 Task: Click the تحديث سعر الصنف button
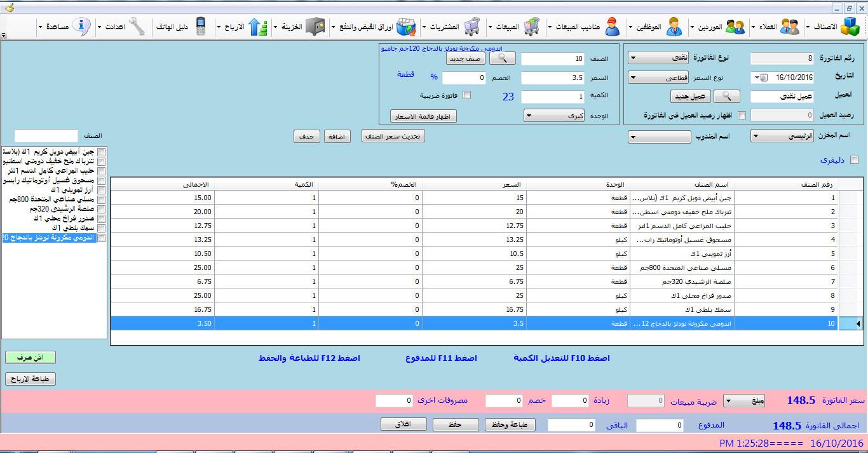tap(393, 137)
